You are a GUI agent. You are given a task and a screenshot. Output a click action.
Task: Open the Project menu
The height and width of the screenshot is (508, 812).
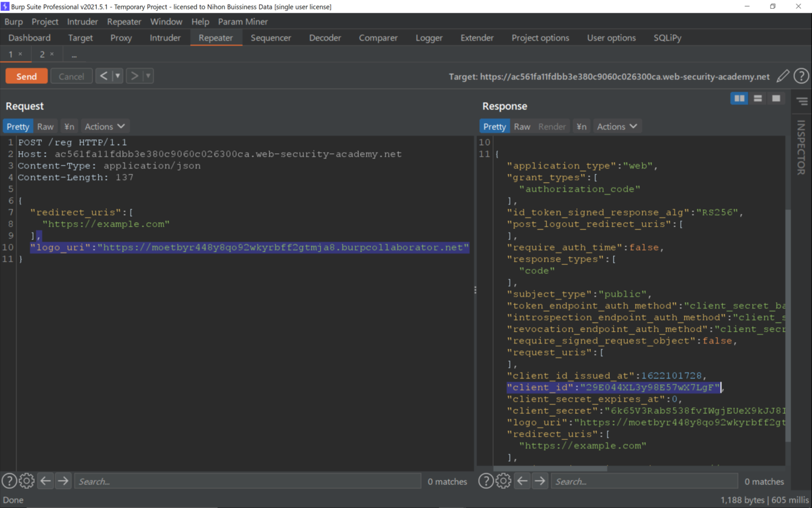pos(45,22)
